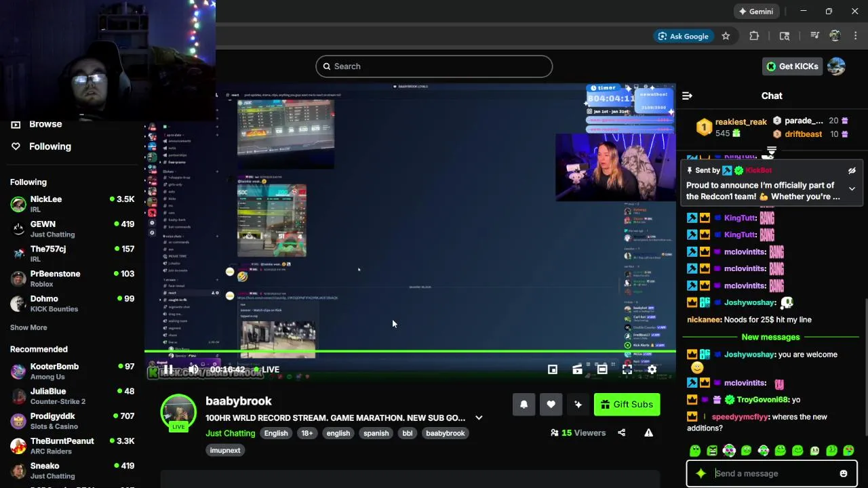The image size is (868, 488).
Task: Share the stream via share icon
Action: coord(621,432)
